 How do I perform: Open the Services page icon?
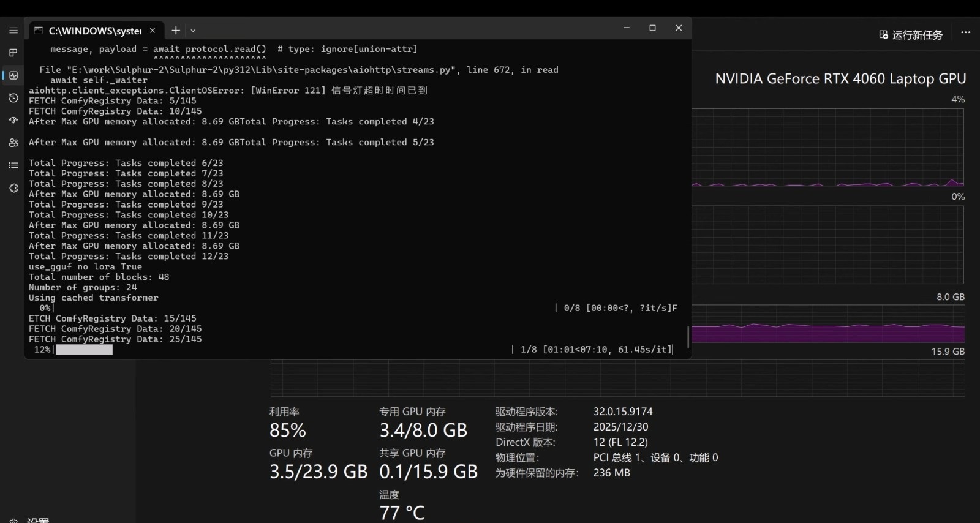coord(13,188)
